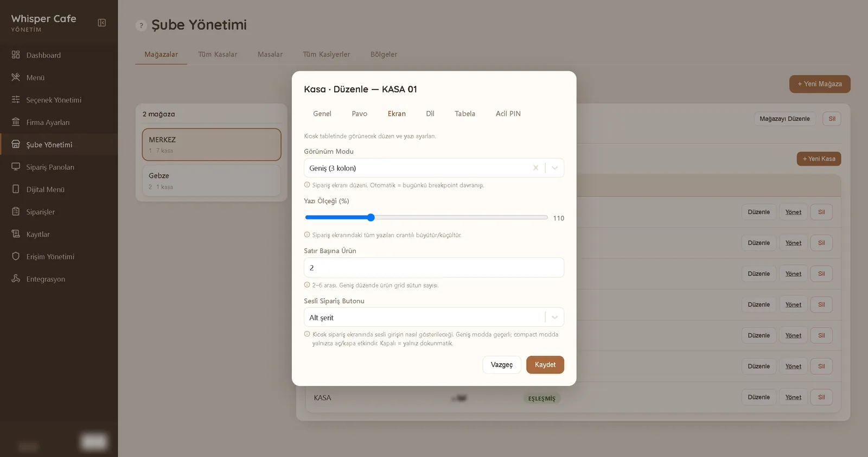This screenshot has width=868, height=457.
Task: Click the Kaydet button
Action: (545, 365)
